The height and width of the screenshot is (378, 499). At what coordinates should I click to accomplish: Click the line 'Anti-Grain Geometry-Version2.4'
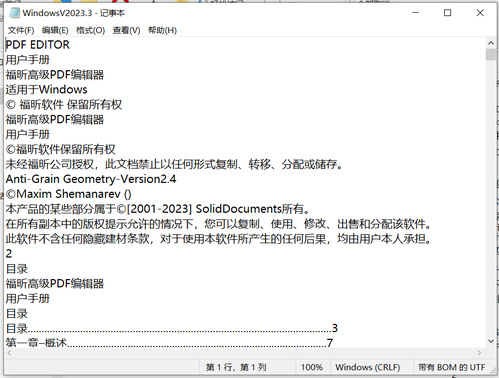91,179
